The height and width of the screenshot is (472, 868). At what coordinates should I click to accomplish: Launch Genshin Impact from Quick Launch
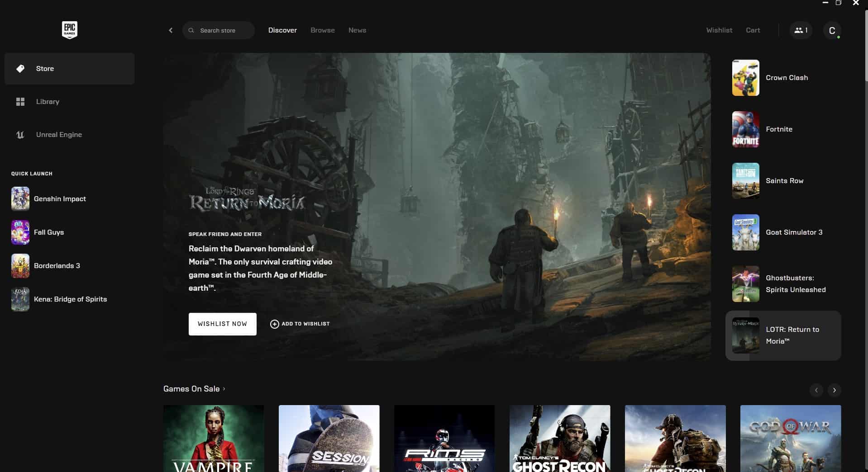pyautogui.click(x=60, y=198)
